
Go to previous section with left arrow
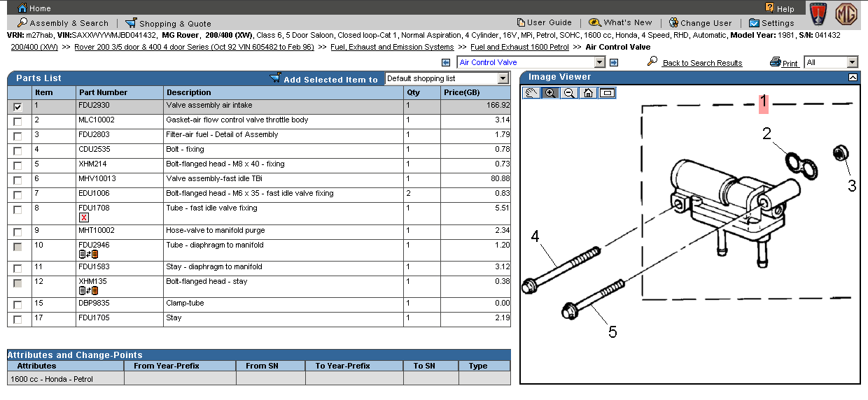coord(446,62)
